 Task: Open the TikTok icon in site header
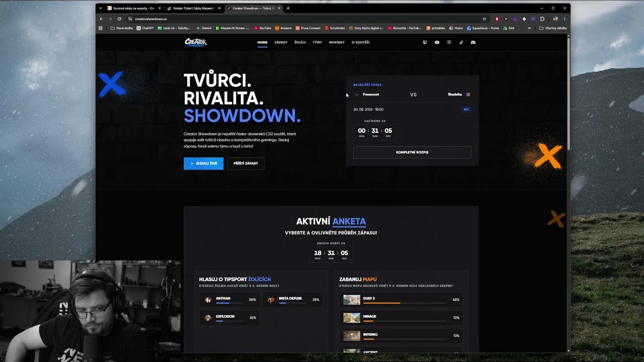tap(461, 42)
